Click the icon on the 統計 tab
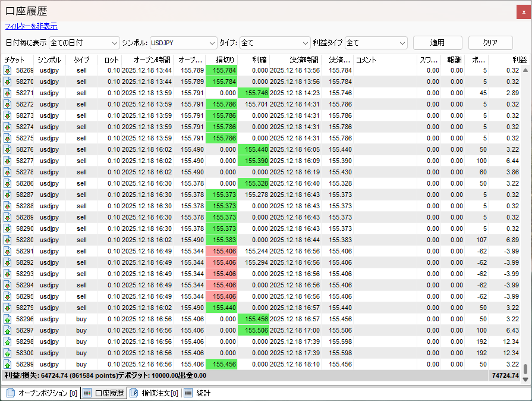This screenshot has width=532, height=401. click(x=188, y=393)
